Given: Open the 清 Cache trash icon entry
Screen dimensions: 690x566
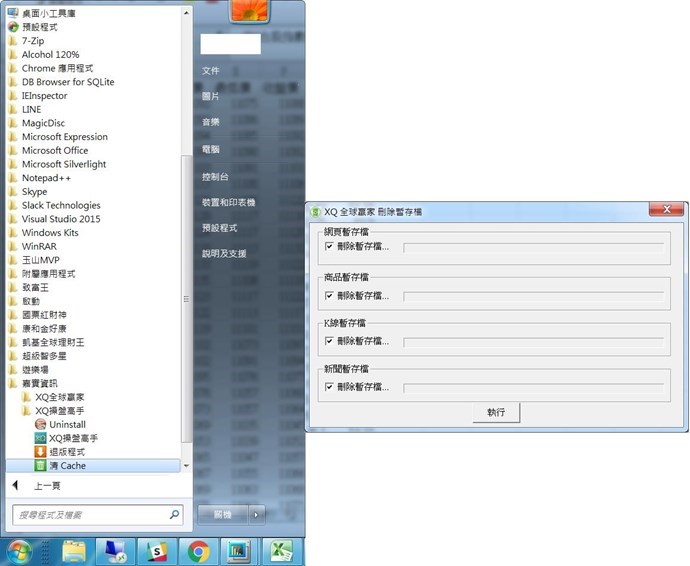Looking at the screenshot, I should [41, 466].
